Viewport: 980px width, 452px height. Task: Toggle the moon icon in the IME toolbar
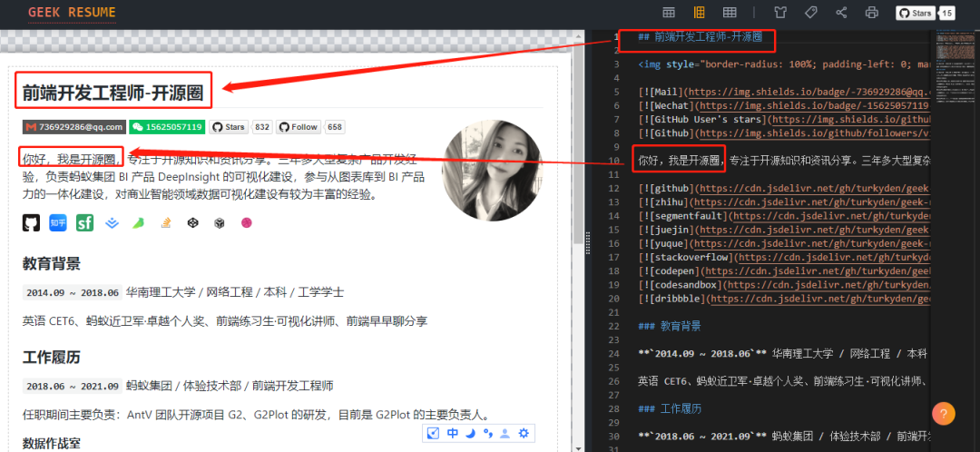(471, 433)
